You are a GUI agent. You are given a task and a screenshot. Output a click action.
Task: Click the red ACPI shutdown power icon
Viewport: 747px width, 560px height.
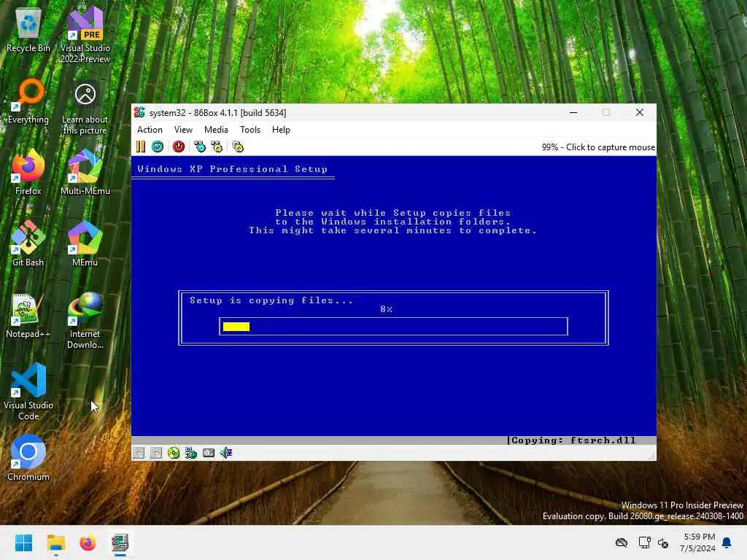[x=179, y=147]
